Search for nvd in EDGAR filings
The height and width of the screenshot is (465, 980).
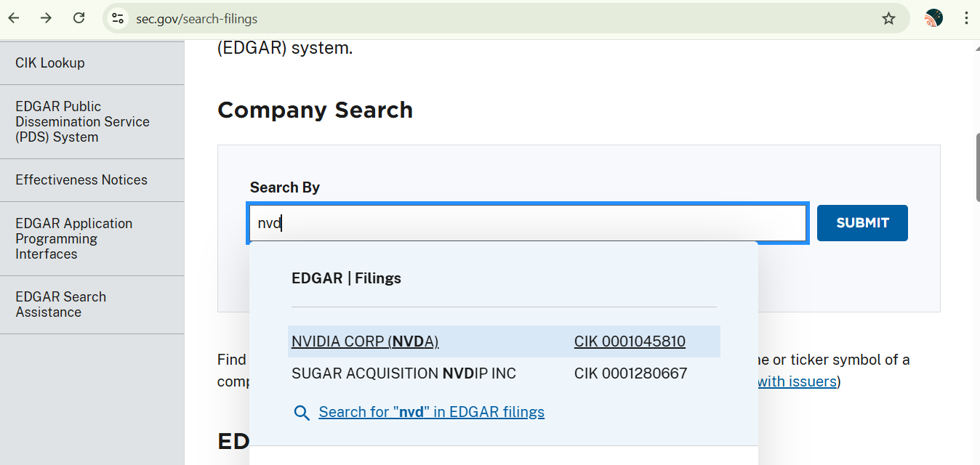click(431, 411)
